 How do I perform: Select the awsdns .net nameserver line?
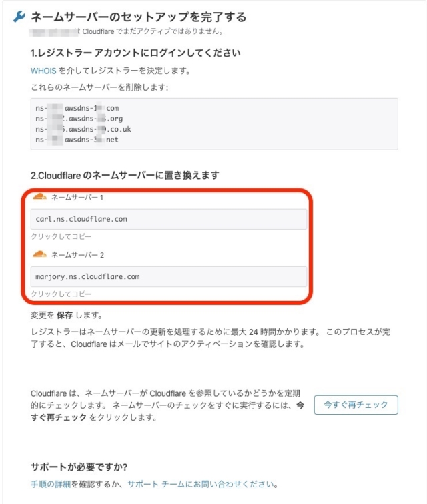click(x=77, y=139)
